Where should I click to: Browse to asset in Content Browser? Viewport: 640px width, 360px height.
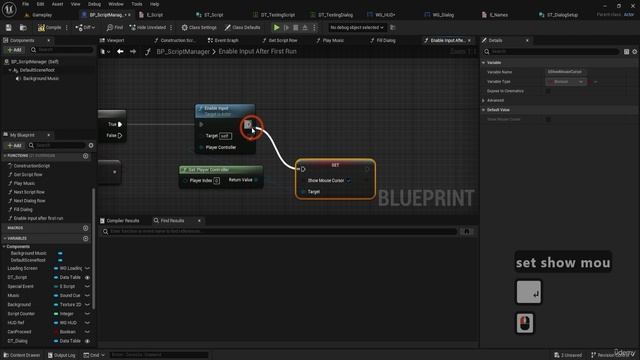click(x=23, y=27)
